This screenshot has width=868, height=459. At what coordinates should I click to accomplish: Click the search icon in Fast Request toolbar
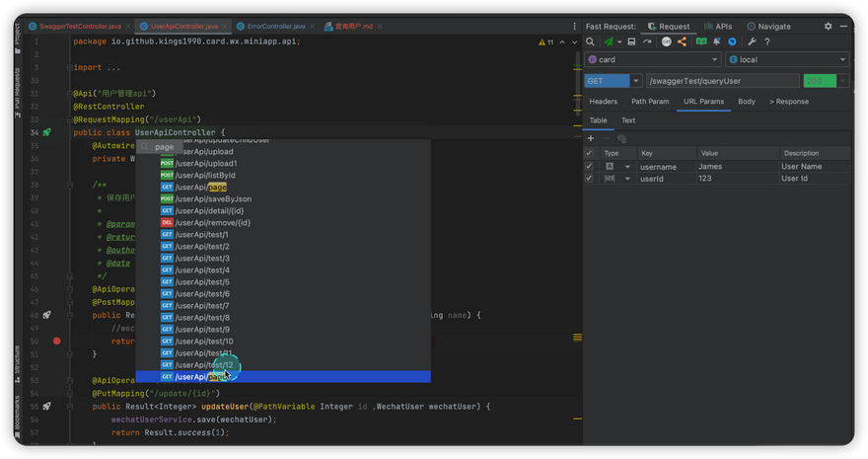coord(591,42)
